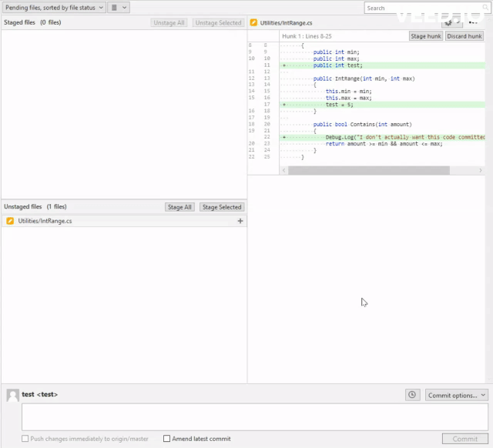Open the three-dots more options menu
Viewport: 493px width, 448px height.
(473, 22)
